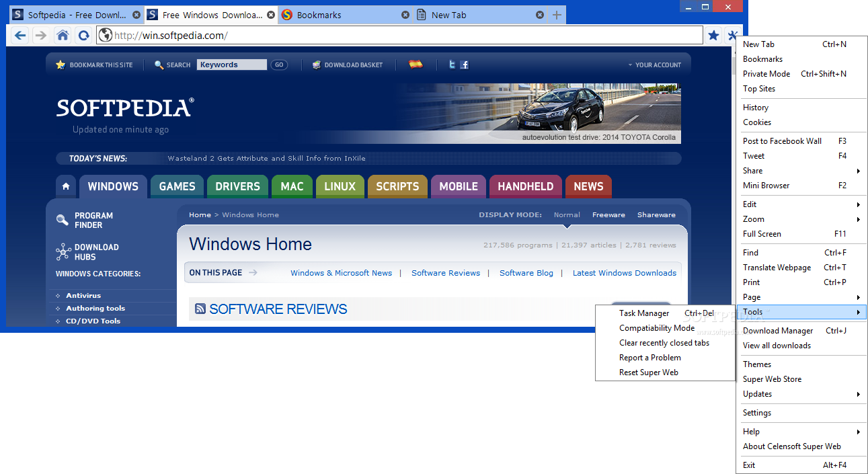Click the Softpedia logo
Screen dimensions: 868x474
pos(125,108)
